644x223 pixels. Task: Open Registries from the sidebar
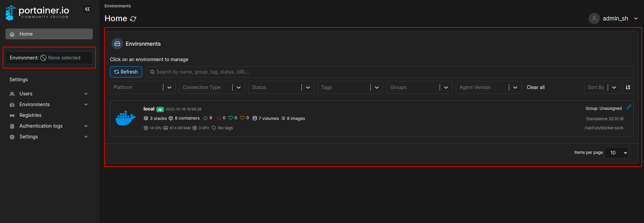30,115
